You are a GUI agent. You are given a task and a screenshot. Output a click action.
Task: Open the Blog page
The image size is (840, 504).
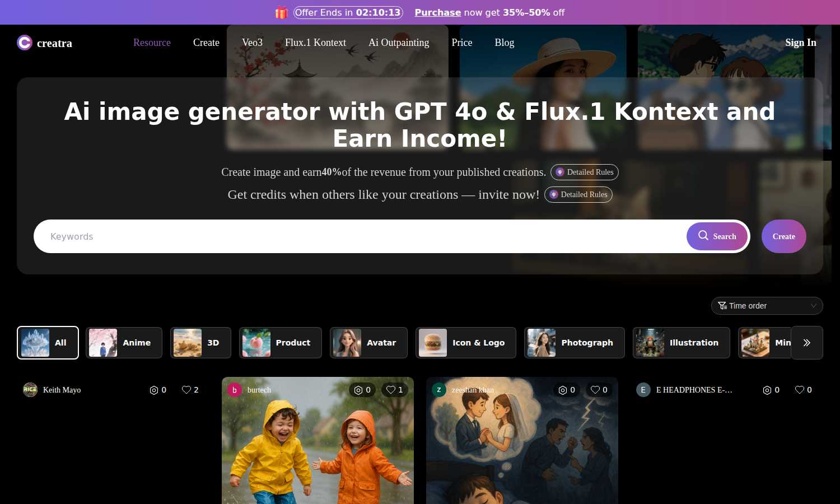tap(505, 43)
